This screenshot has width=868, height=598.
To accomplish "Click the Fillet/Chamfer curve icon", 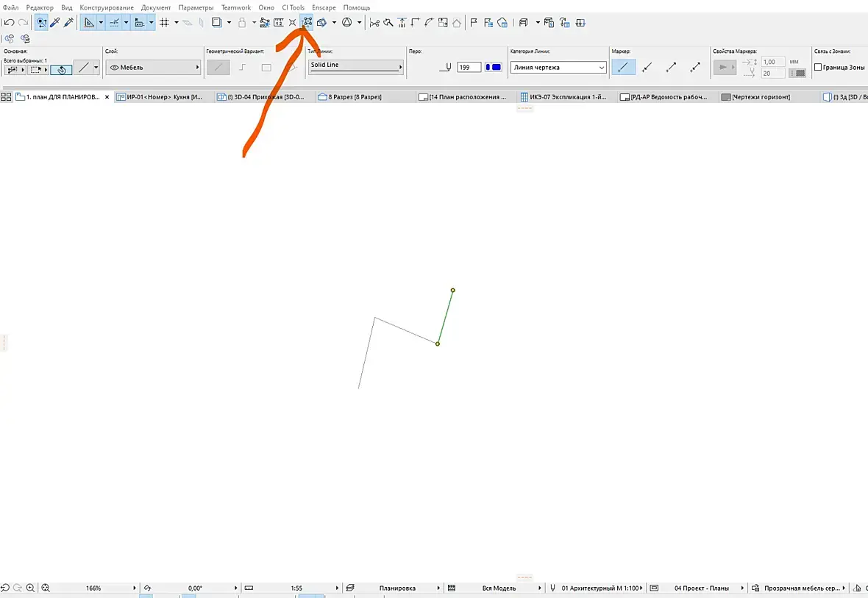I will [429, 23].
